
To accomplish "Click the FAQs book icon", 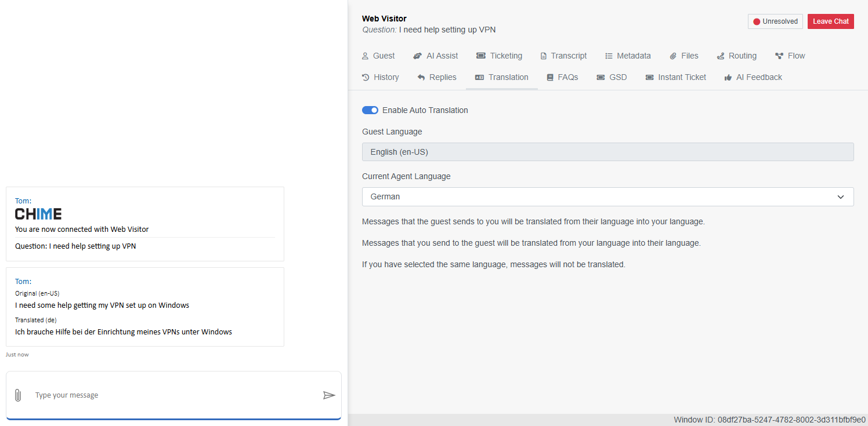I will pyautogui.click(x=550, y=78).
